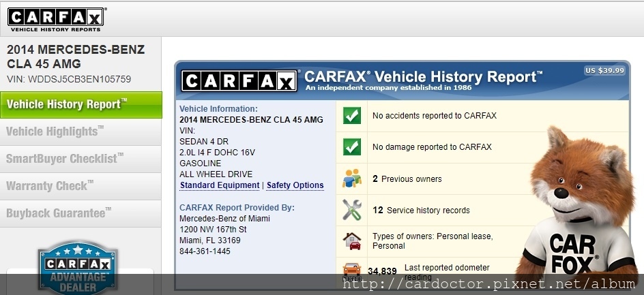Image resolution: width=644 pixels, height=295 pixels.
Task: Select the SmartBuyer Checklist tab
Action: point(81,159)
